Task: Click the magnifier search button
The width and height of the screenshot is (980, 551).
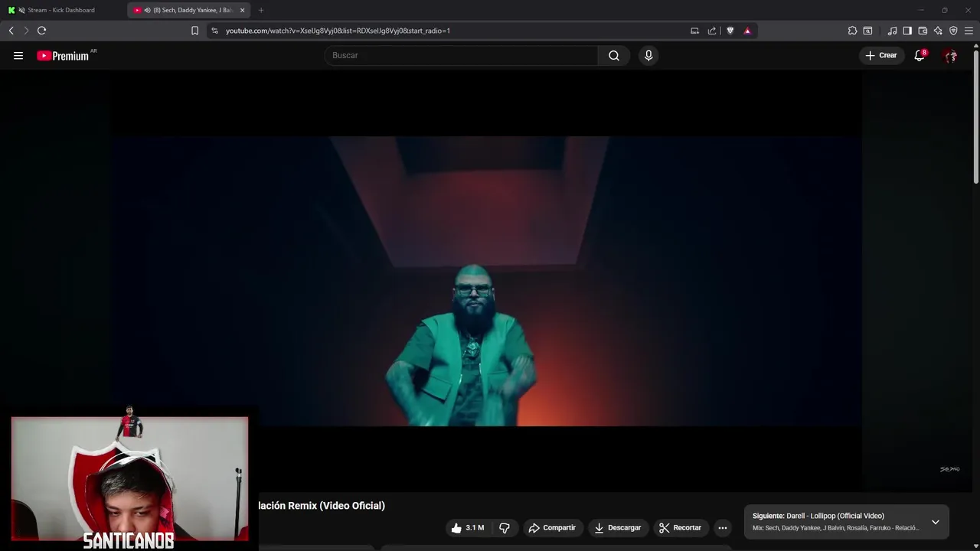Action: (x=614, y=56)
